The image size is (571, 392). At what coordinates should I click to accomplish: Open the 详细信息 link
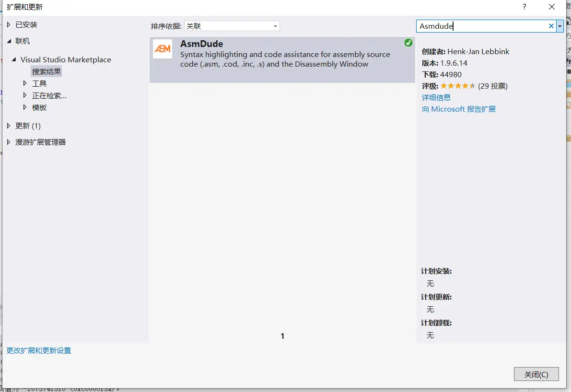coord(436,97)
